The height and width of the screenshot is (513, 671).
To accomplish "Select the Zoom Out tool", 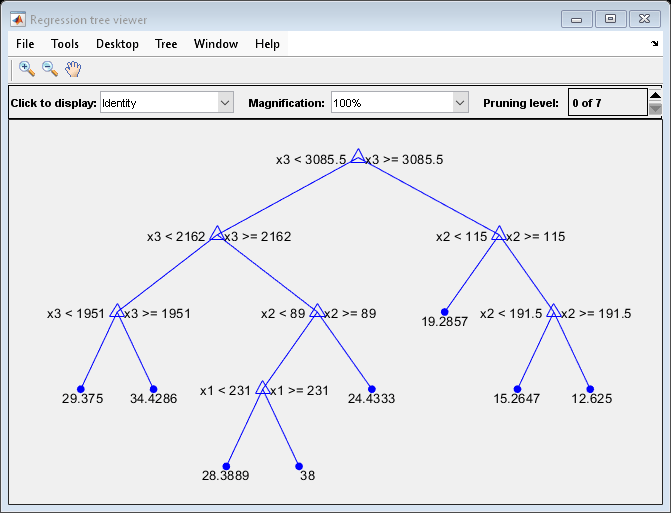I will pos(50,68).
